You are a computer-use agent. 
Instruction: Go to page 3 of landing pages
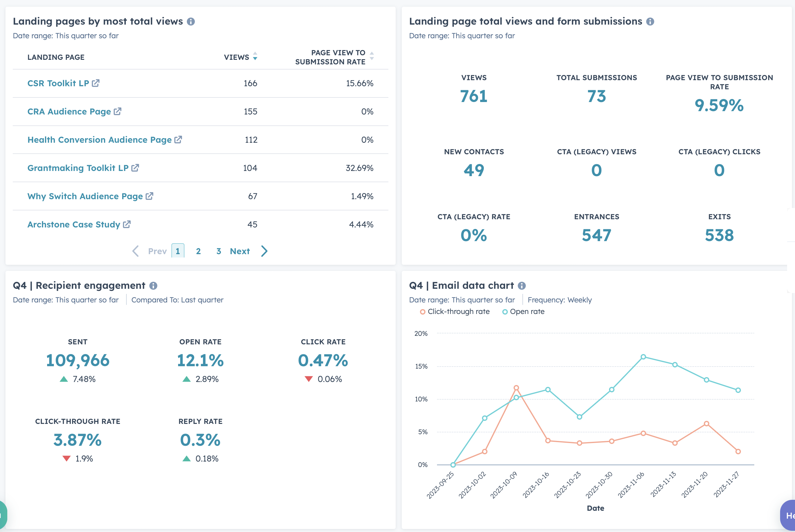point(219,251)
